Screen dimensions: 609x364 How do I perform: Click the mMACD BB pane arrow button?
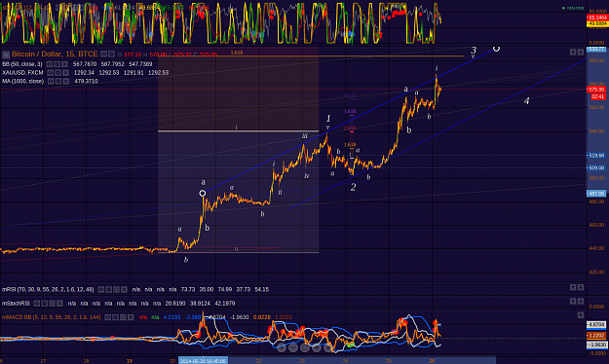581,315
